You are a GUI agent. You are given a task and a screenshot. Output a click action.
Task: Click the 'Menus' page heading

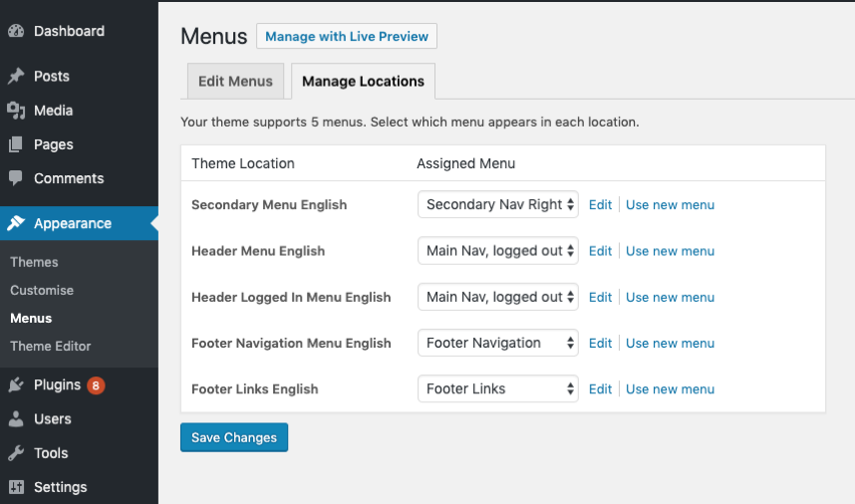point(213,36)
